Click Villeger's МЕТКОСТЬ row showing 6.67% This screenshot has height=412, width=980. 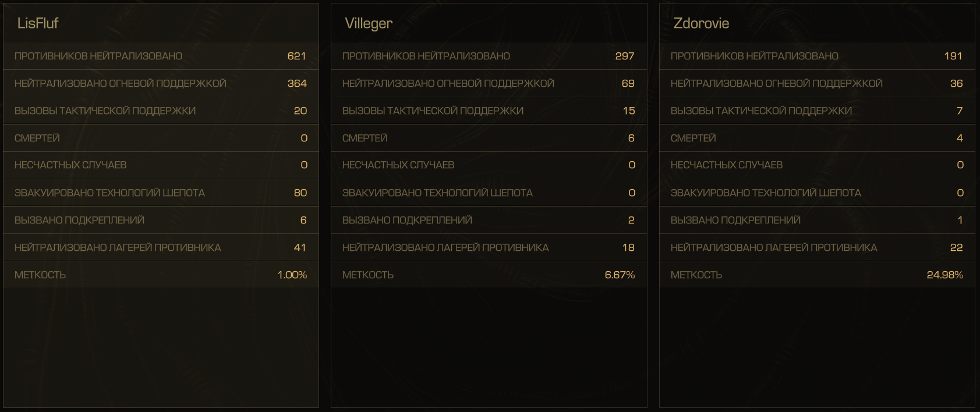(489, 275)
